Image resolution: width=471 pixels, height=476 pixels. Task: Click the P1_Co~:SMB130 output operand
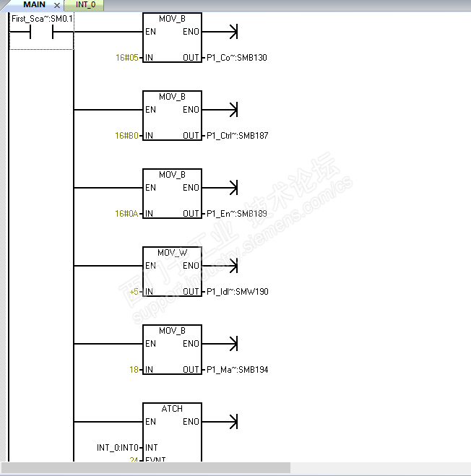pos(237,58)
